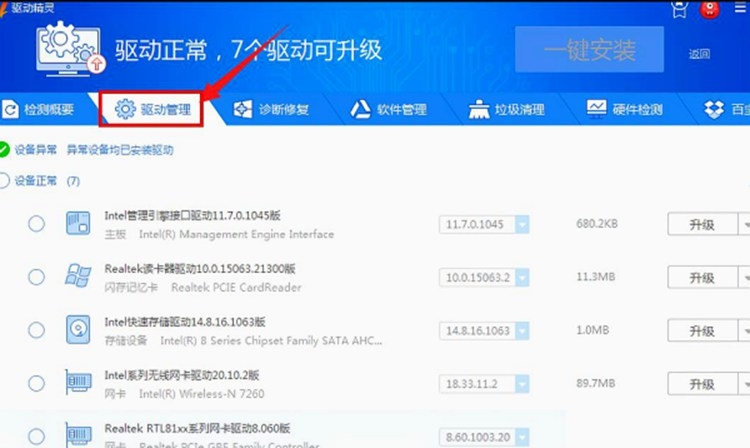Click the 89.7MB size value
This screenshot has width=750, height=448.
(x=596, y=383)
